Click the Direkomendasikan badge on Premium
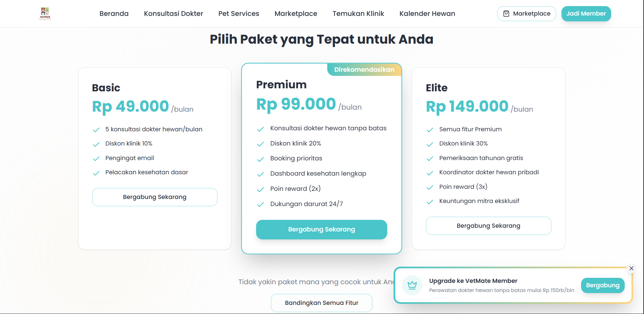This screenshot has height=314, width=644. pyautogui.click(x=364, y=70)
